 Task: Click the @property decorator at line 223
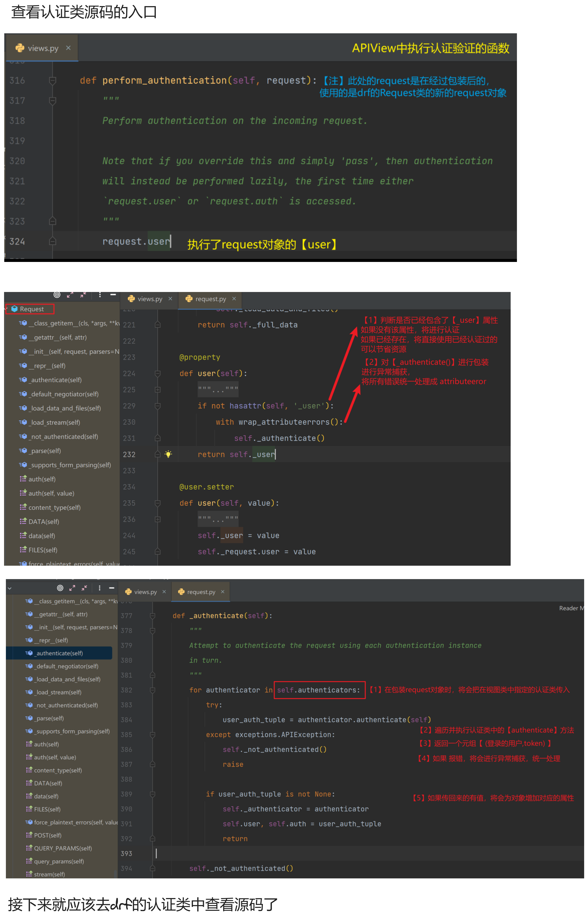coord(200,357)
